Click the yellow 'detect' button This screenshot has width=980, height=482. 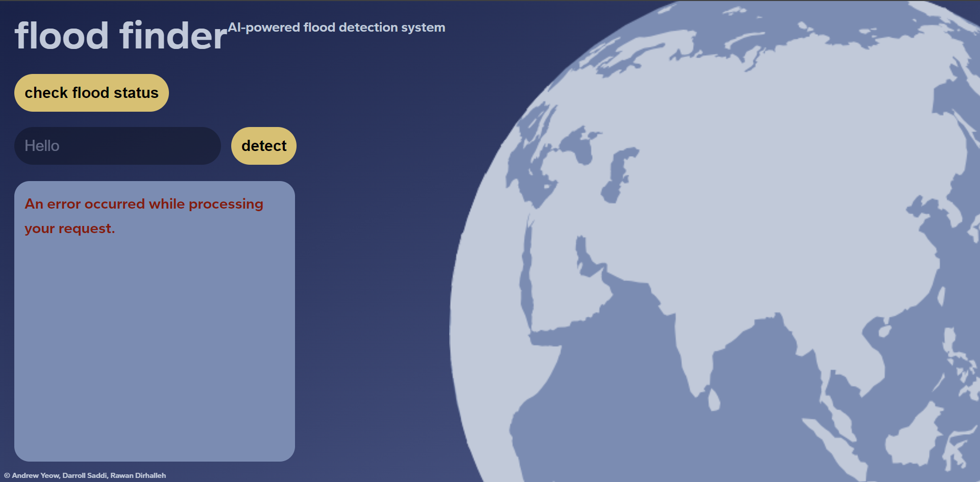264,146
